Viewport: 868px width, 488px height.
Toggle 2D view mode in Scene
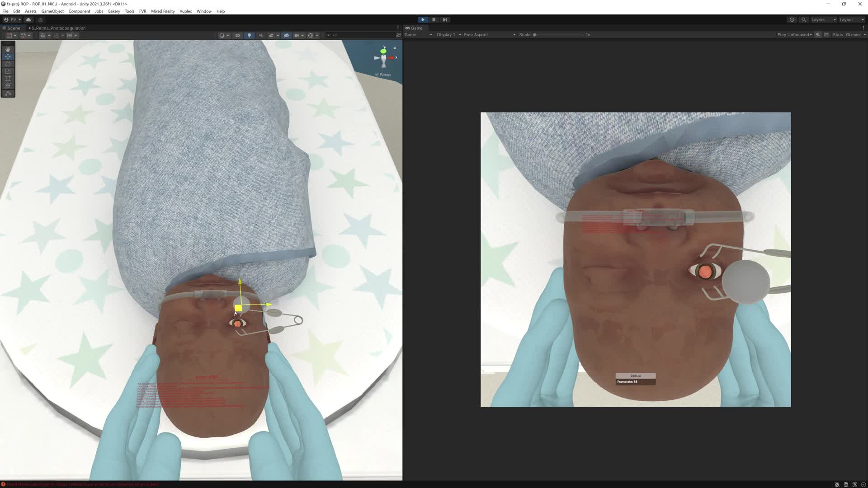coord(237,35)
